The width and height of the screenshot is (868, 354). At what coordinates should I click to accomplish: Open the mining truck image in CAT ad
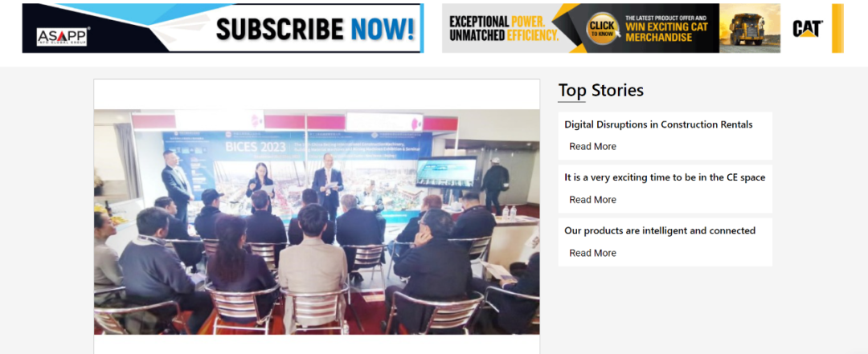[750, 28]
